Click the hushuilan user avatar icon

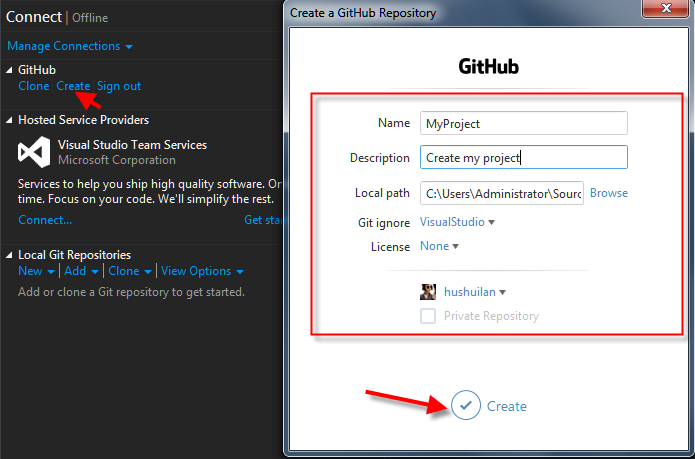click(428, 292)
